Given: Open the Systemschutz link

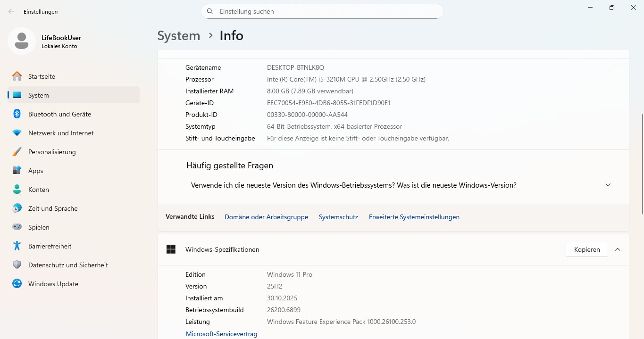Looking at the screenshot, I should tap(338, 217).
